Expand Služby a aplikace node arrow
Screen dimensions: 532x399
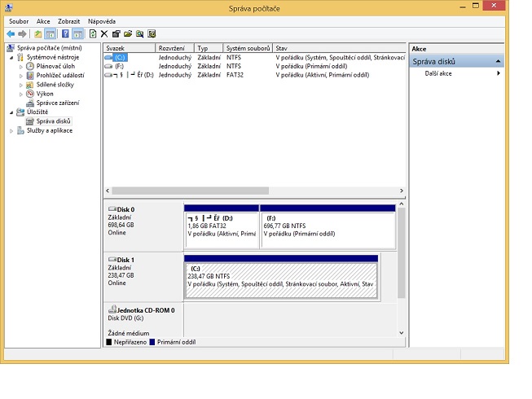[11, 131]
